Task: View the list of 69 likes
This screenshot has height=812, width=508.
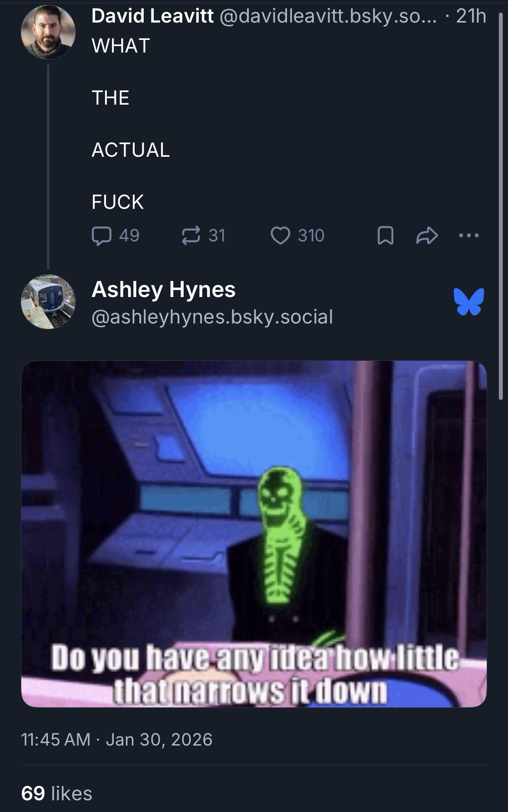Action: 57,793
